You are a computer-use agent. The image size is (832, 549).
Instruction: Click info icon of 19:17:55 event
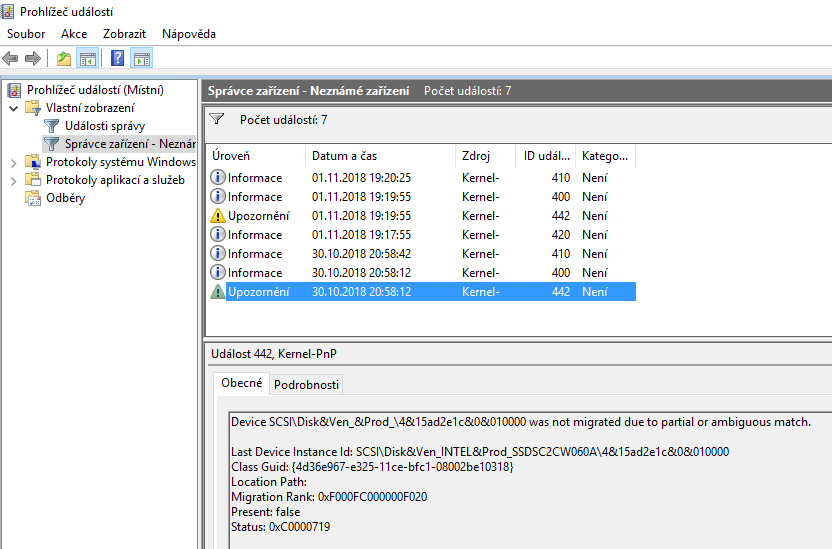218,234
